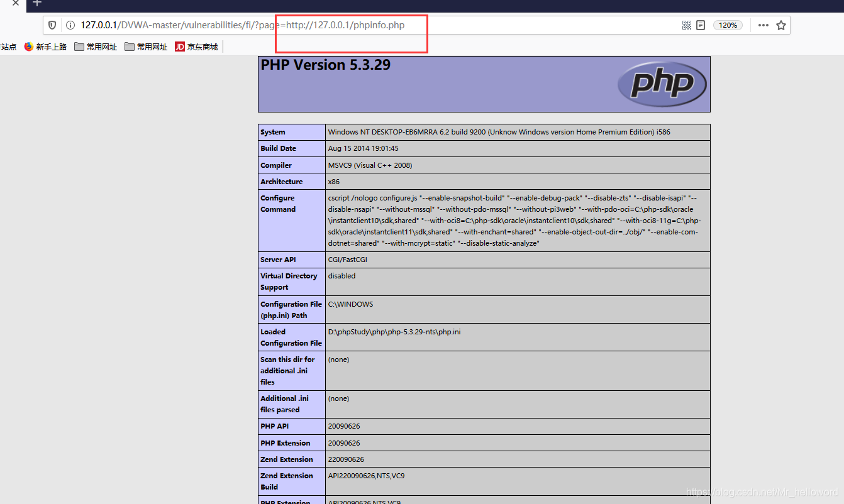
Task: Select 'Virtual Directory Support' label
Action: point(289,282)
